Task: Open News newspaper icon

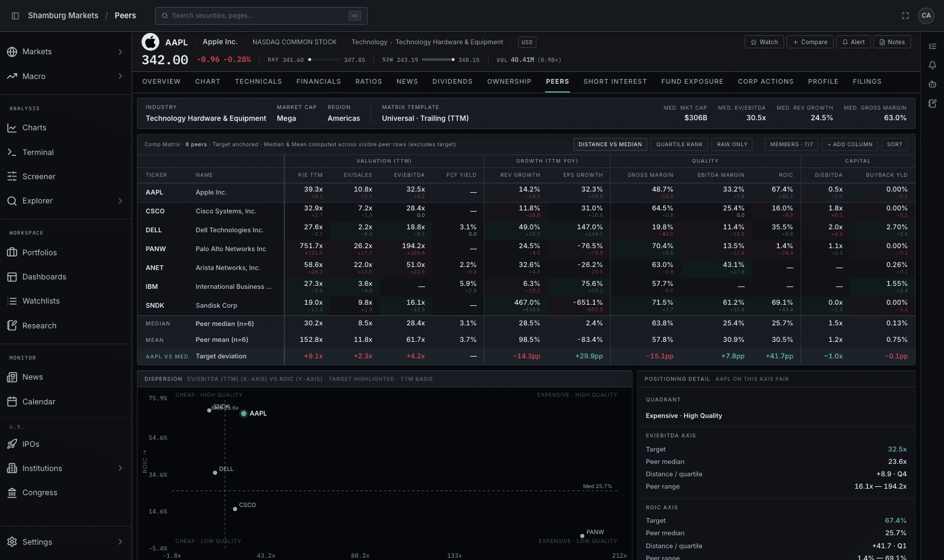Action: point(12,377)
